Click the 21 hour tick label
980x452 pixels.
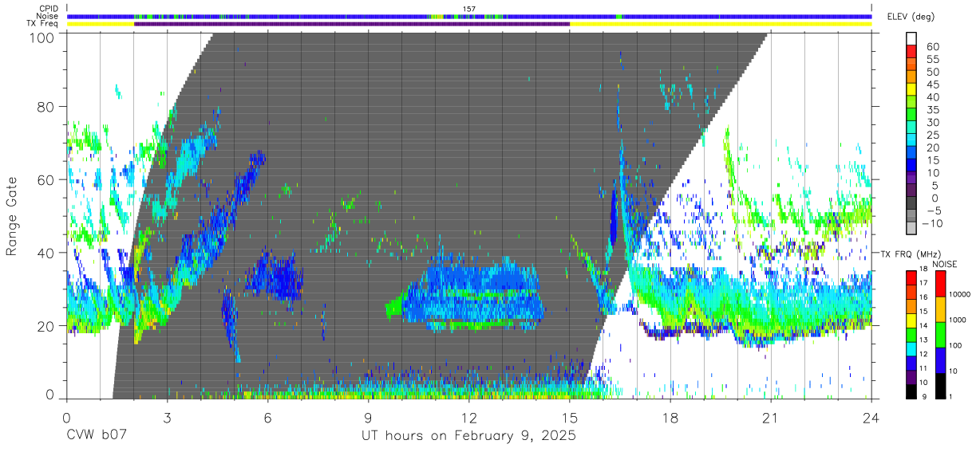pos(770,418)
